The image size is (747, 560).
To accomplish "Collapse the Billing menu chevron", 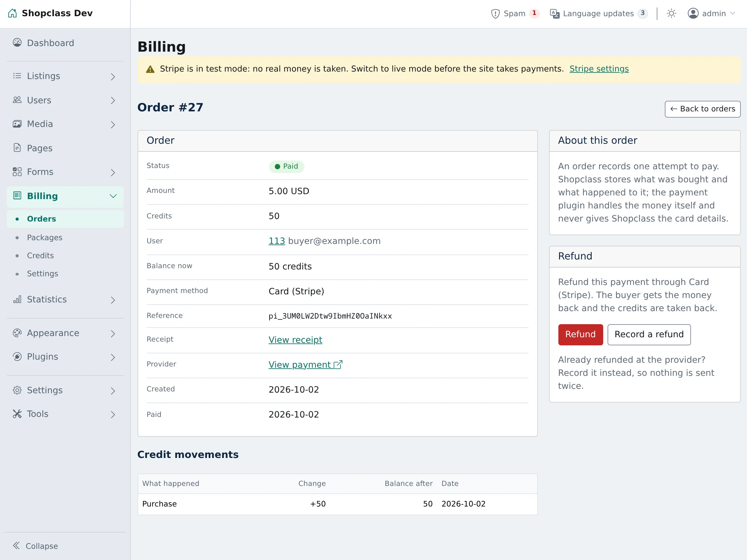I will (x=113, y=196).
